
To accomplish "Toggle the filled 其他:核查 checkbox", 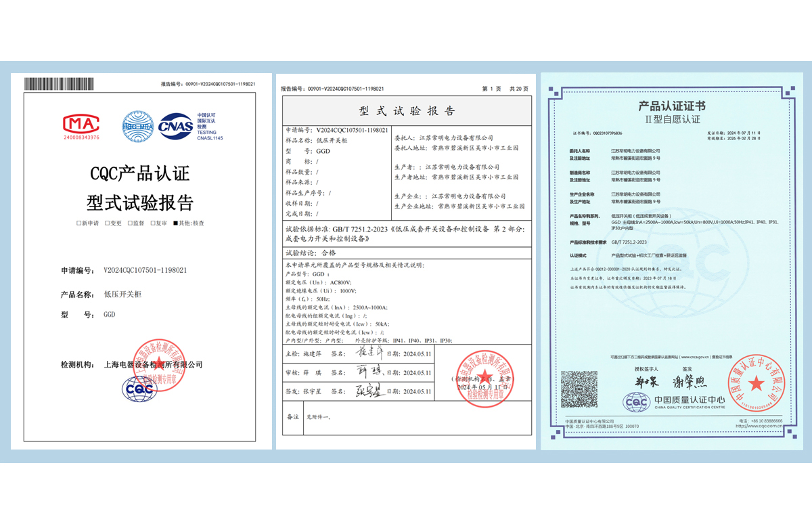I will [x=176, y=223].
